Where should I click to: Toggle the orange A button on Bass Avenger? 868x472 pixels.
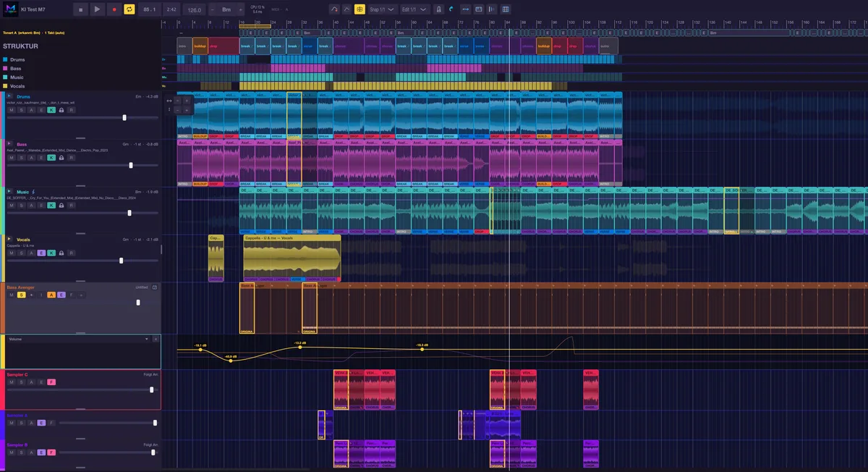coord(51,295)
